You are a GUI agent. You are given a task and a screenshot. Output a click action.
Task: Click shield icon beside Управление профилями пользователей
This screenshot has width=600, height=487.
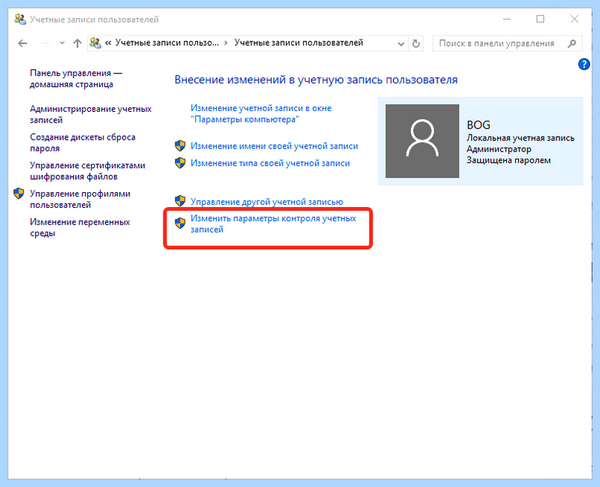point(19,193)
